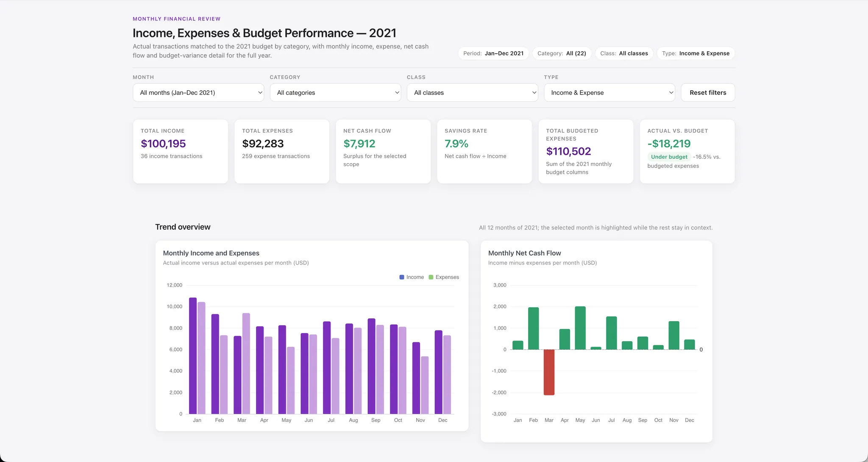
Task: Click the Reset filters button
Action: click(x=708, y=92)
